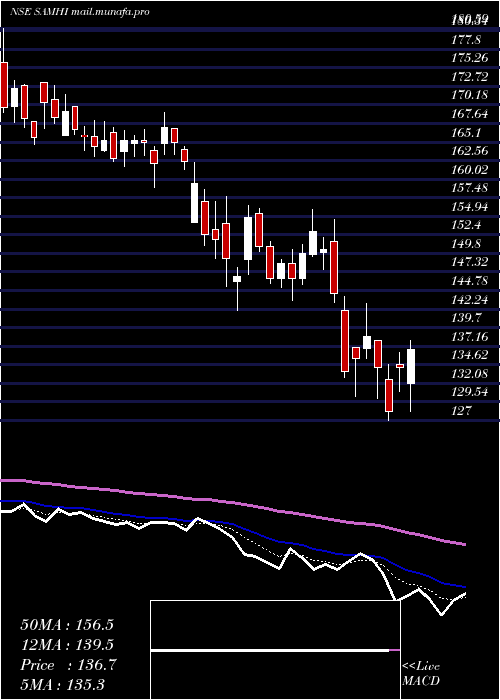
Task: Click the 139.7 price axis label
Action: pos(466,318)
